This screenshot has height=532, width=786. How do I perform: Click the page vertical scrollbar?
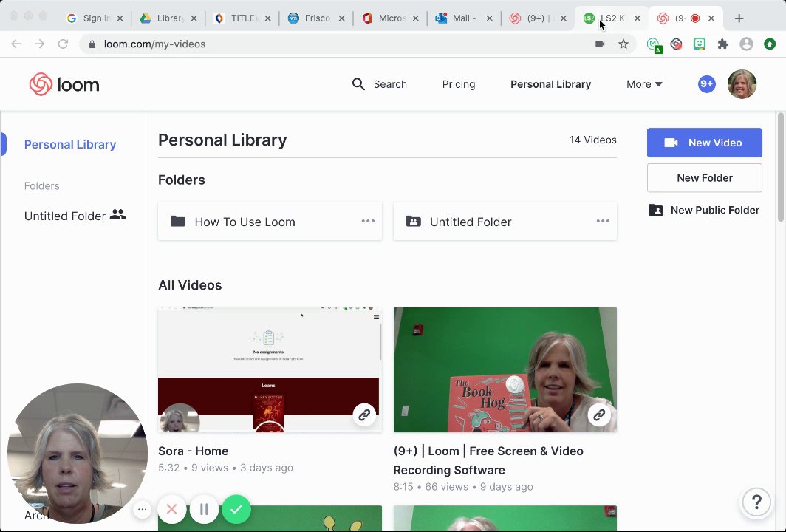780,168
